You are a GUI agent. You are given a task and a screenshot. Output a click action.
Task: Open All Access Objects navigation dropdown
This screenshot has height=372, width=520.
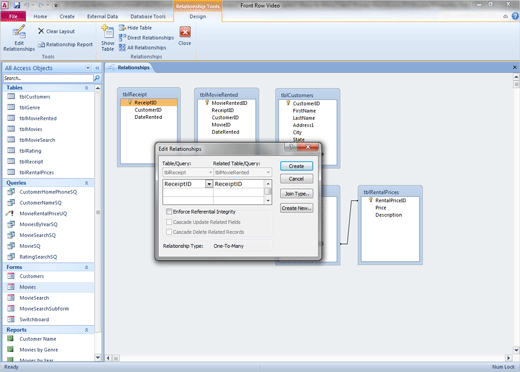[88, 68]
